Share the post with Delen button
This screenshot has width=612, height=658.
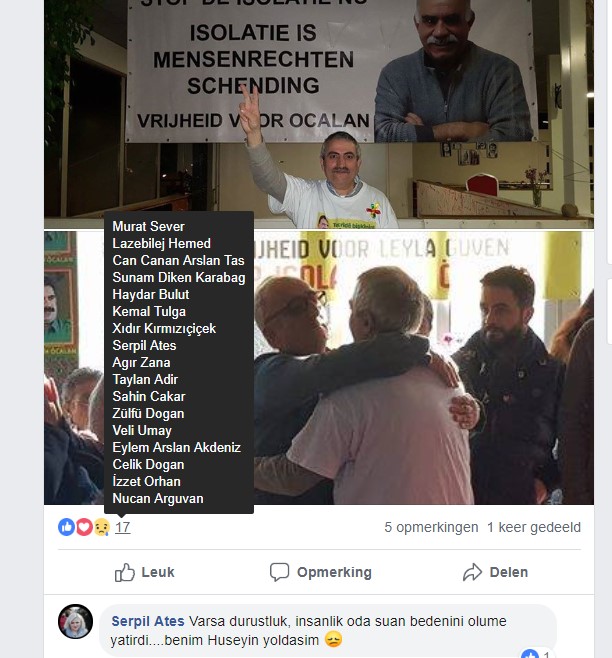pos(495,572)
